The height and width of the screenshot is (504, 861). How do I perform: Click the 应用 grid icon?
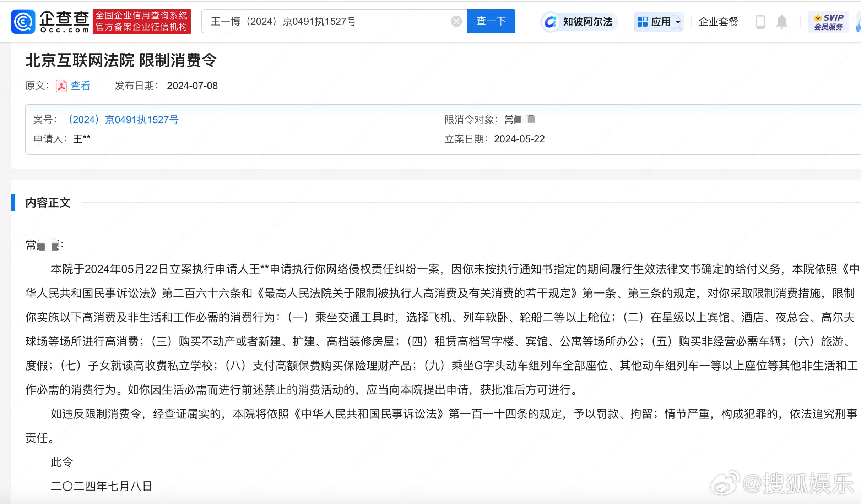point(642,22)
